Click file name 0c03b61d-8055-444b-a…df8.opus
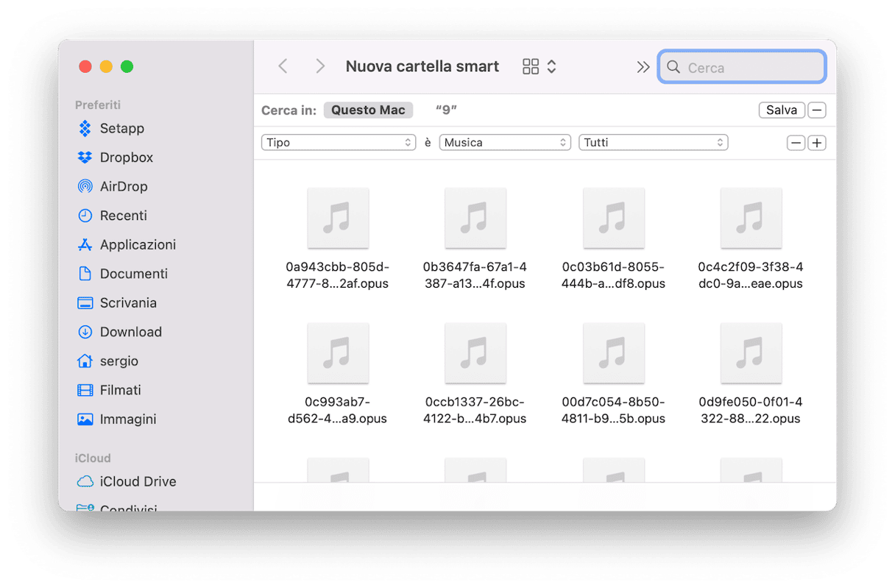895x588 pixels. (x=613, y=275)
